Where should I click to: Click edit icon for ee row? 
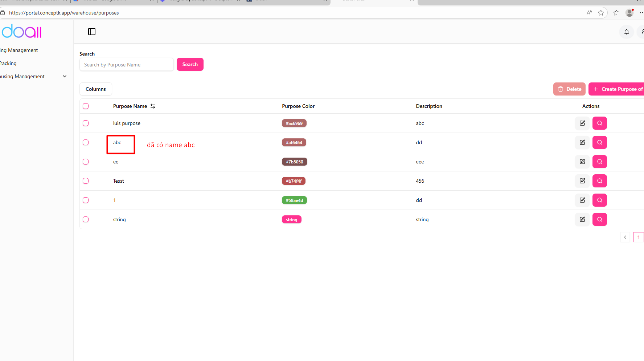click(x=582, y=162)
